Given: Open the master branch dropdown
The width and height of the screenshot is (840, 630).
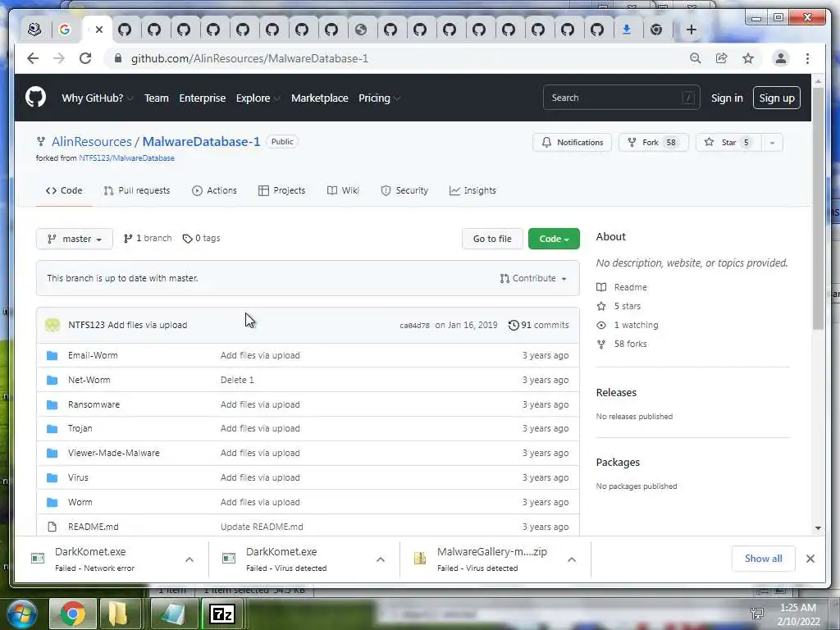Looking at the screenshot, I should coord(75,239).
